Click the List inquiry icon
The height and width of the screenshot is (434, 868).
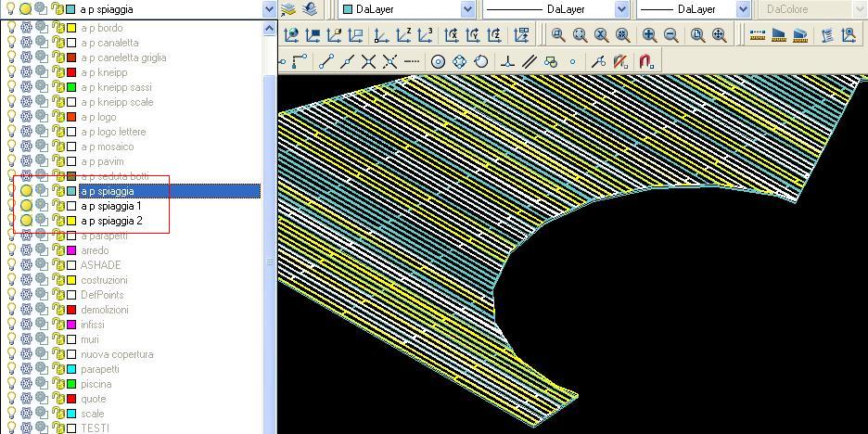click(827, 35)
